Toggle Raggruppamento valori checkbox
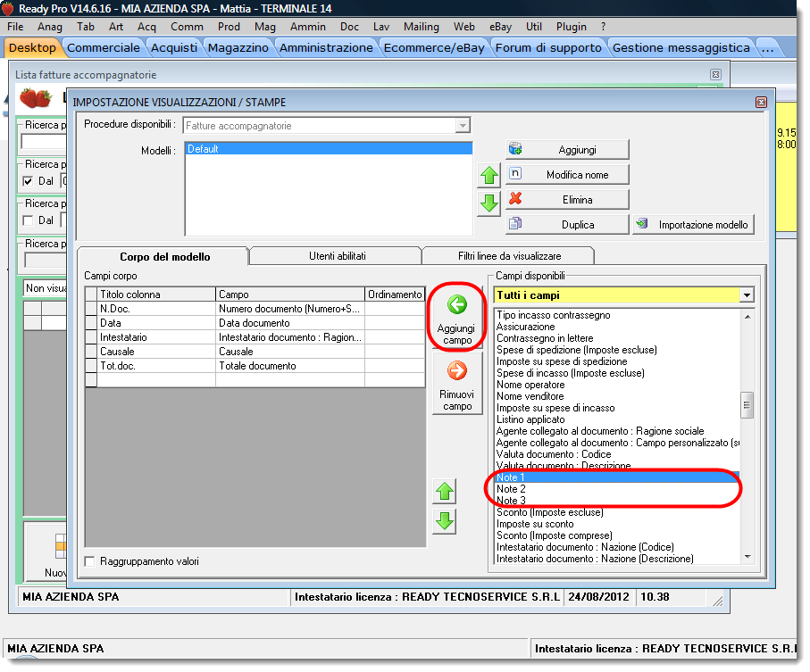810x672 pixels. click(90, 561)
